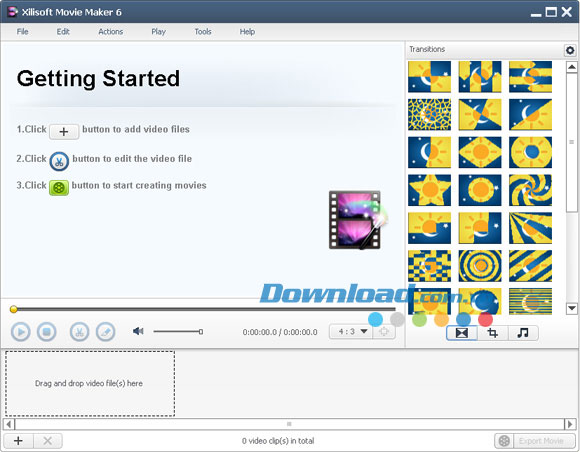
Task: Select the circle ring transition
Action: [530, 152]
